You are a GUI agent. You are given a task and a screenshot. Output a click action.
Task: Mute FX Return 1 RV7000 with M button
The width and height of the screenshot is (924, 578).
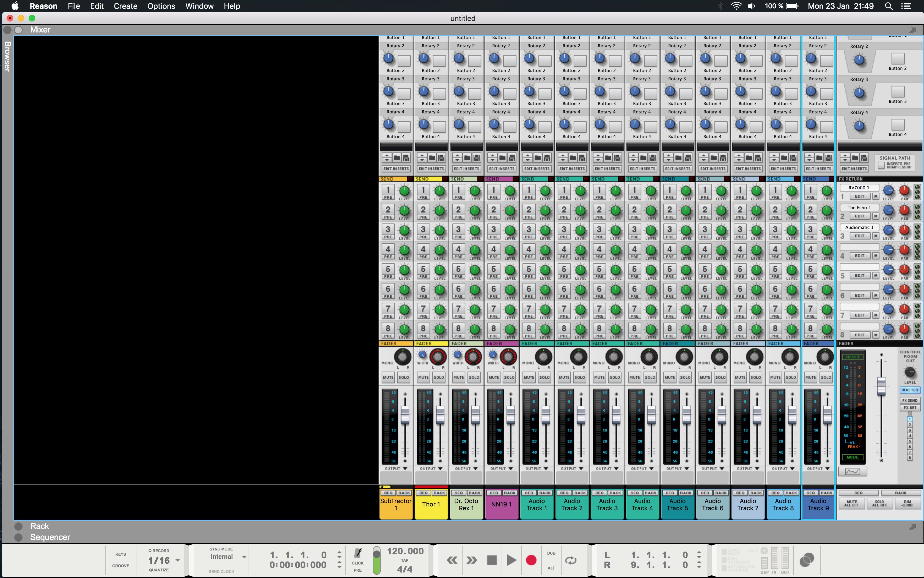tap(876, 197)
